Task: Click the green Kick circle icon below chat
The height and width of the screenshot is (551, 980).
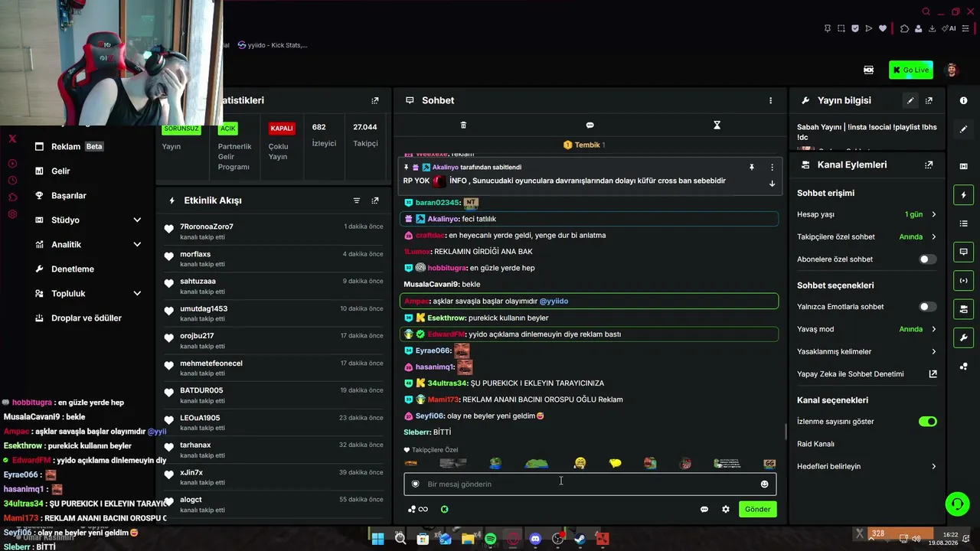Action: point(444,509)
